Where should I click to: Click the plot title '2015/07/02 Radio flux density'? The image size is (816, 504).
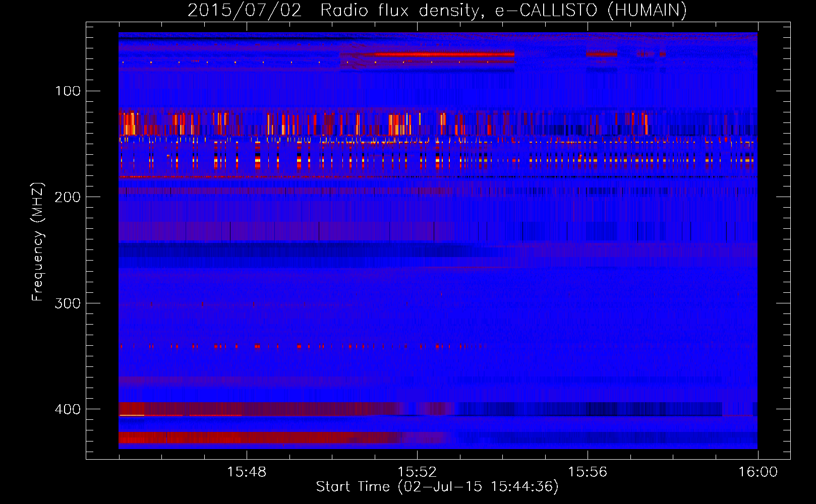coord(437,10)
